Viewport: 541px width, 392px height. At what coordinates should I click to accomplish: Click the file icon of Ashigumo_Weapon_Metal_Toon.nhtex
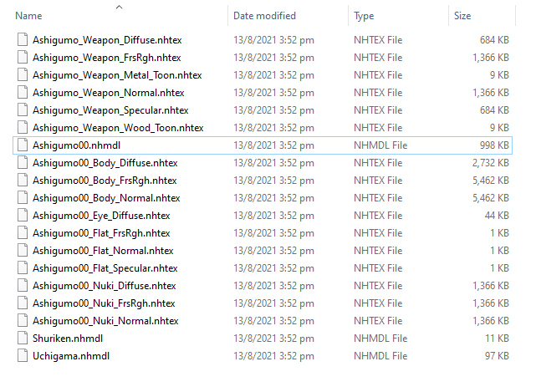pyautogui.click(x=23, y=75)
